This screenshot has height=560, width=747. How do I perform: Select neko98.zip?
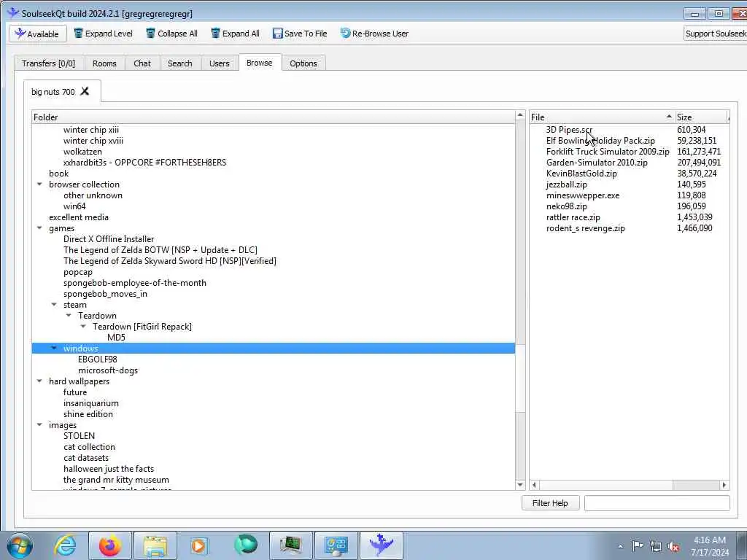566,206
